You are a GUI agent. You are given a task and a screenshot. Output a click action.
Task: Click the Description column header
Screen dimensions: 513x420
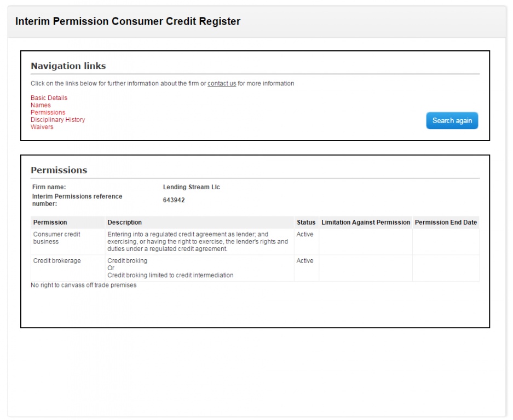[124, 223]
